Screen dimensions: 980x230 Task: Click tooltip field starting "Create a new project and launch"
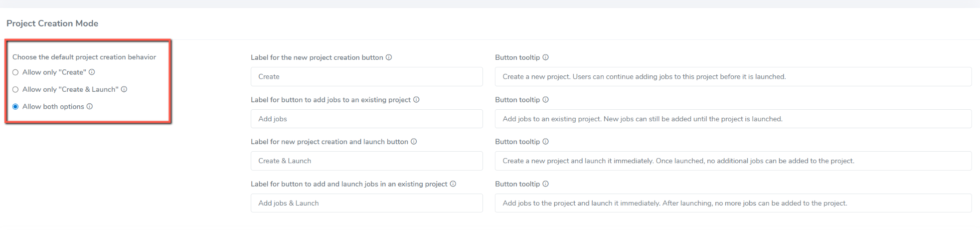point(733,161)
